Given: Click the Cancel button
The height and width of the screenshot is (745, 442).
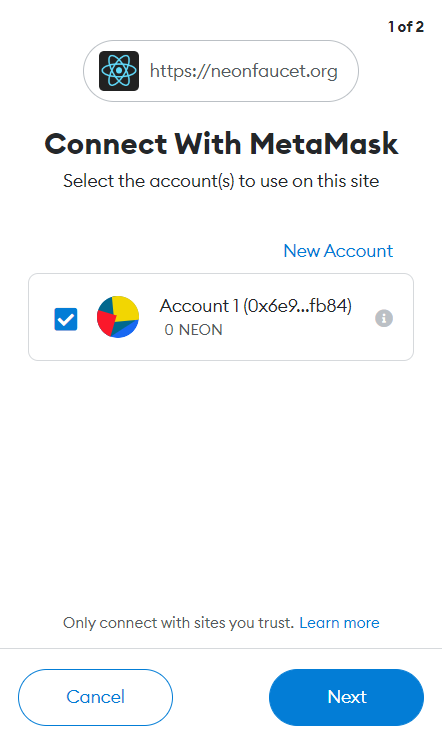Looking at the screenshot, I should [x=96, y=697].
